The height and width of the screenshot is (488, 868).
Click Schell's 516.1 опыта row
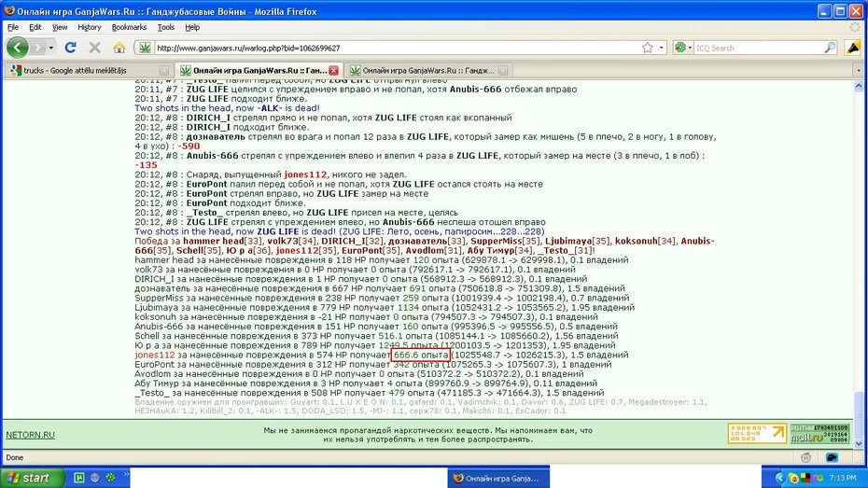point(376,336)
